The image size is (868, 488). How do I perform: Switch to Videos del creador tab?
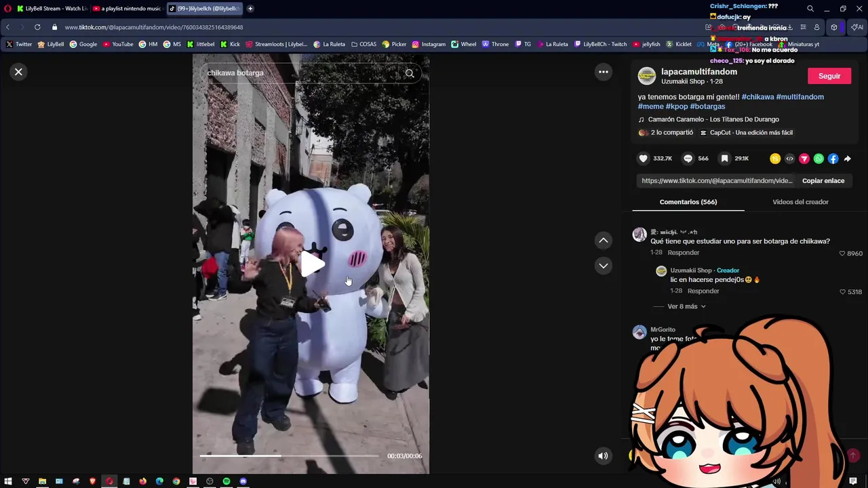(x=800, y=202)
